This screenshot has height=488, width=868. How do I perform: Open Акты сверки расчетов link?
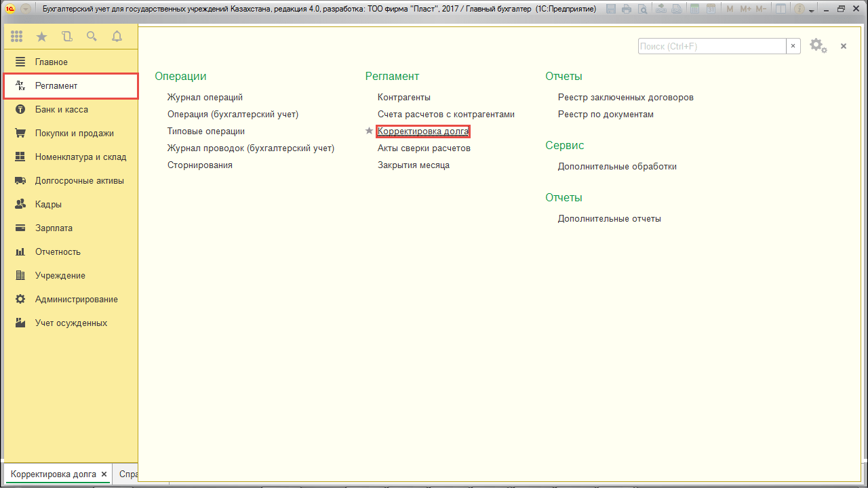(424, 148)
